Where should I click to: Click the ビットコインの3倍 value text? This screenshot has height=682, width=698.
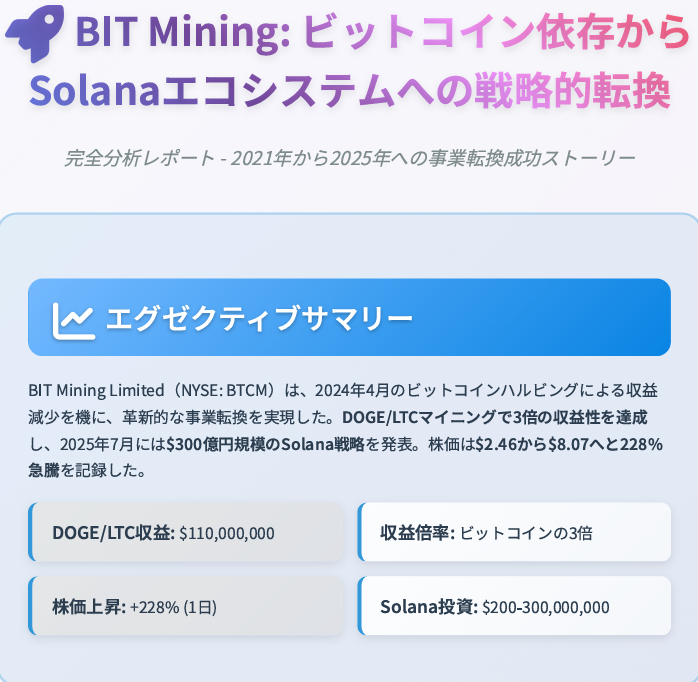[526, 533]
